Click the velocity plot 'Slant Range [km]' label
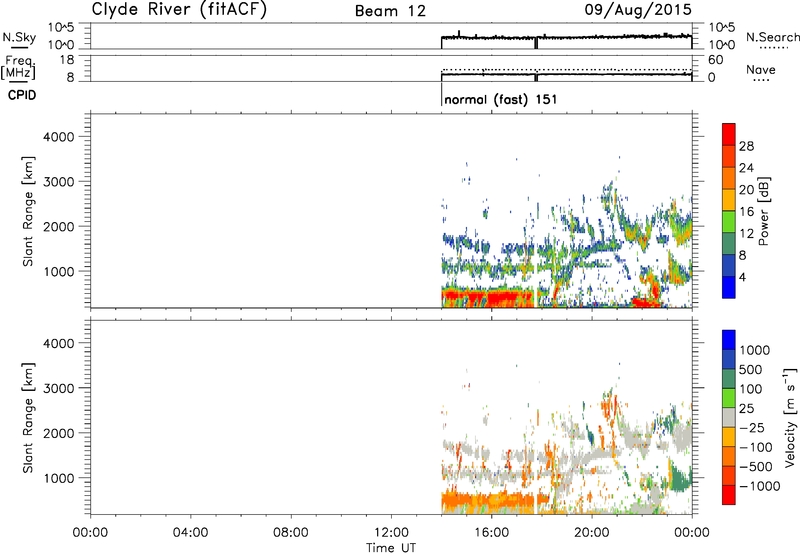Viewport: 800px width, 554px height. pos(28,418)
